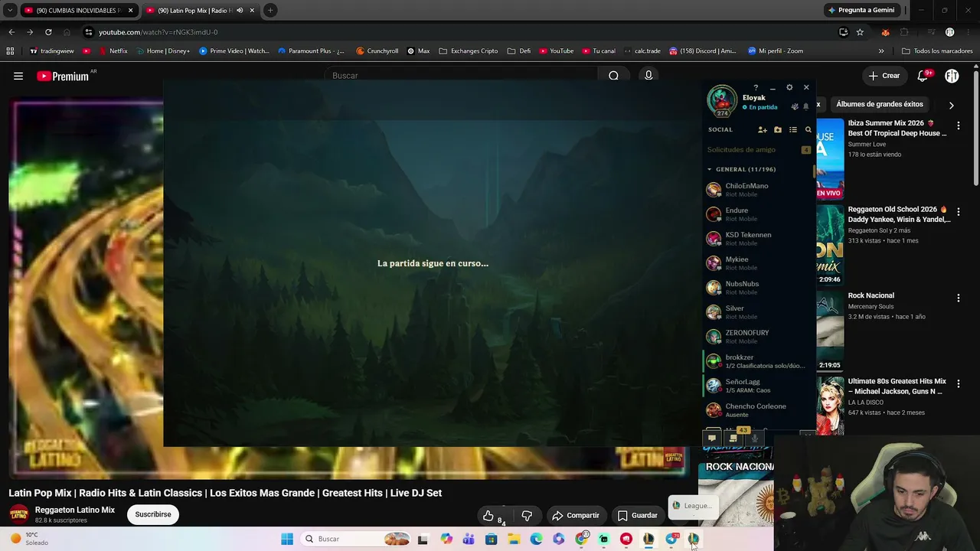Open options for Reggaeton Old School 2026

(x=959, y=212)
